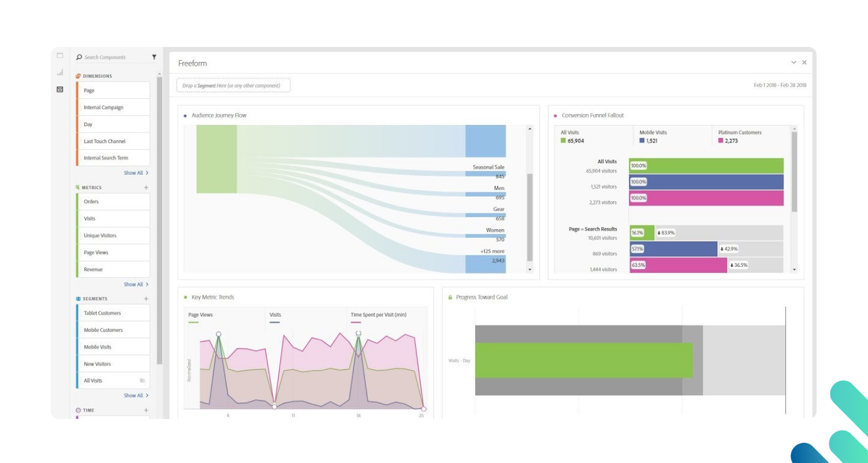Select the Components icon in left rail
Viewport: 868px width, 463px height.
60,89
